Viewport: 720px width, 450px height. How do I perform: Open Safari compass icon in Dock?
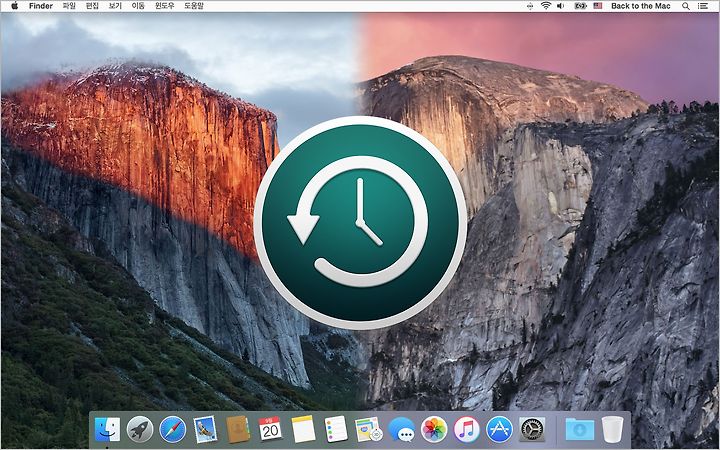pos(173,429)
